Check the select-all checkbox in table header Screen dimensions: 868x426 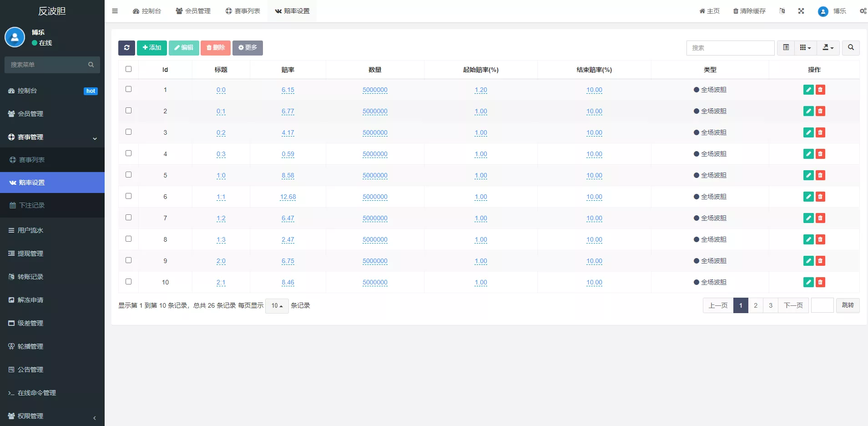129,69
